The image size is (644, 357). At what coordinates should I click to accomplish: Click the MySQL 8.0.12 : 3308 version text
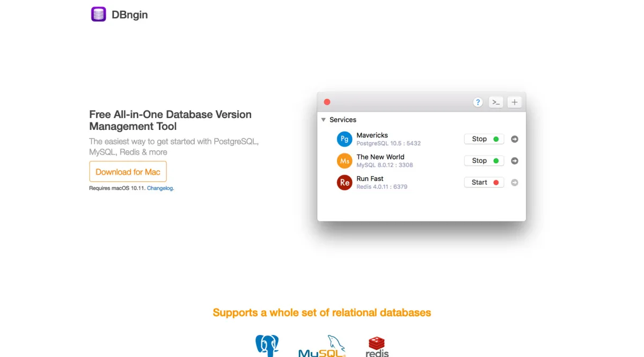(x=385, y=165)
